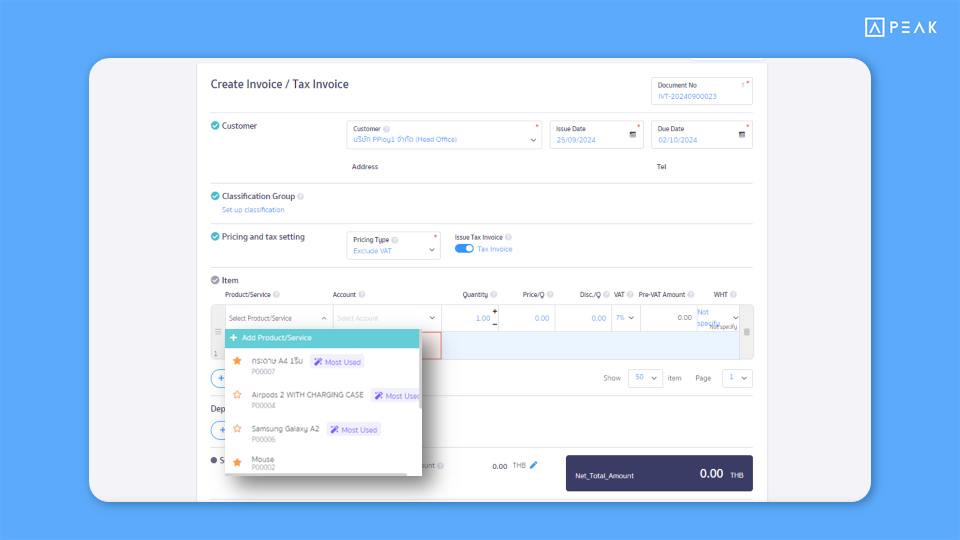Viewport: 960px width, 540px height.
Task: Click the help icon beside Issue Tax Invoice
Action: pyautogui.click(x=508, y=238)
